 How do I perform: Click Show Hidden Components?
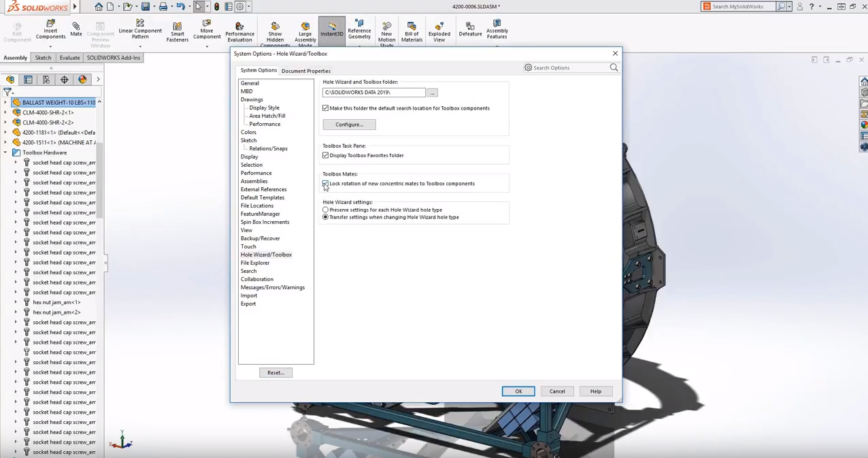(275, 35)
